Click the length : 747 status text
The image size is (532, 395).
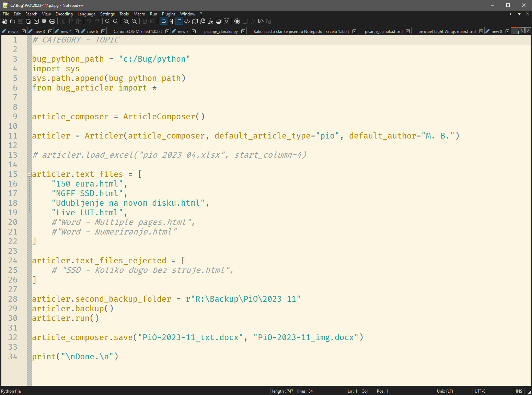pos(283,391)
